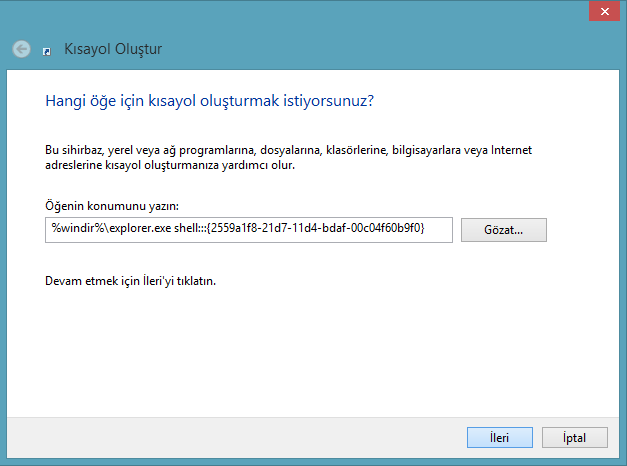
Task: Proceed with the İleri button
Action: [x=499, y=438]
